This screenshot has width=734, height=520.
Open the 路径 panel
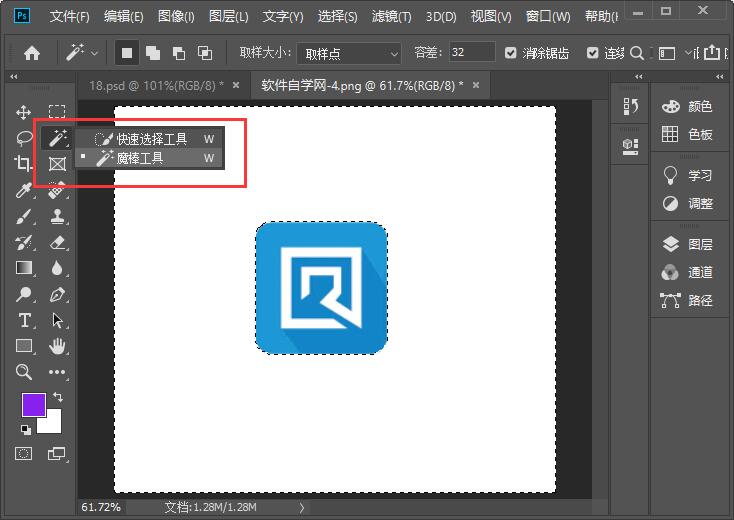(687, 300)
